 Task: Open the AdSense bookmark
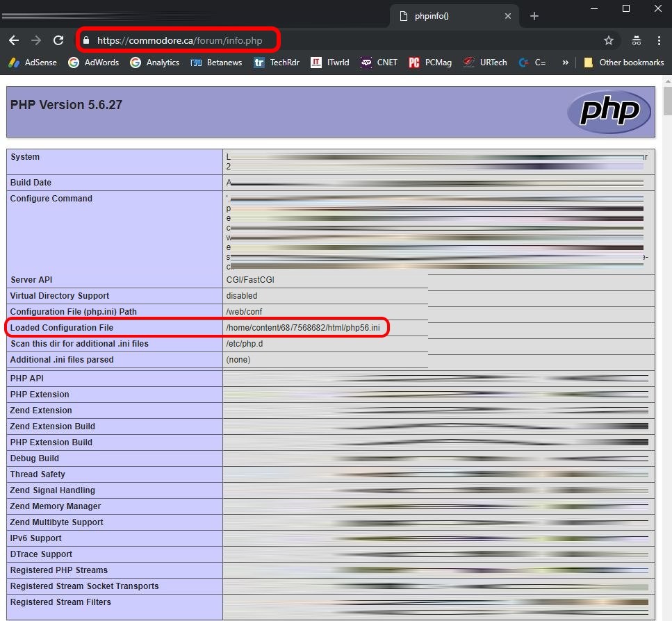33,63
